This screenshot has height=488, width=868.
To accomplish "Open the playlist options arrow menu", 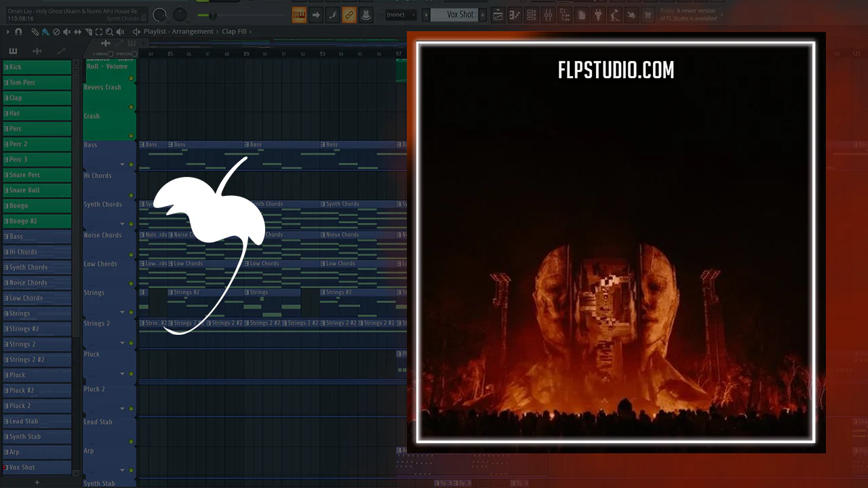I will 8,31.
